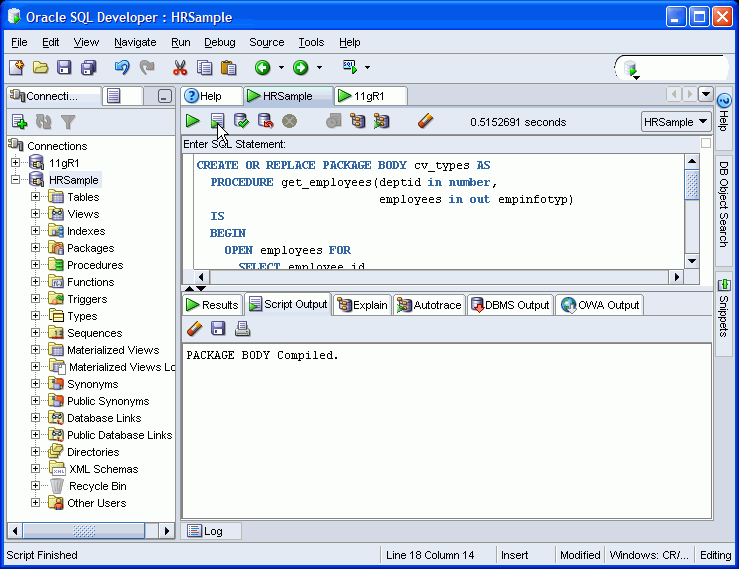Click the Save All icon in main toolbar

88,68
